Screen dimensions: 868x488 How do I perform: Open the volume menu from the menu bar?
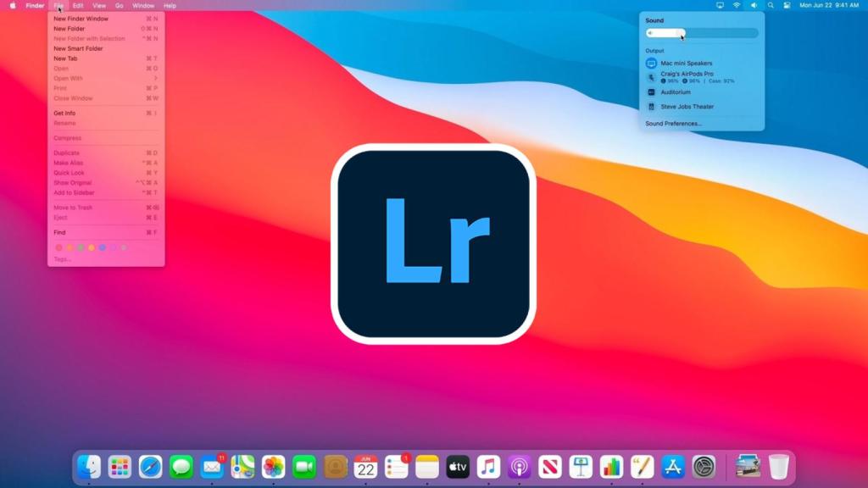754,5
